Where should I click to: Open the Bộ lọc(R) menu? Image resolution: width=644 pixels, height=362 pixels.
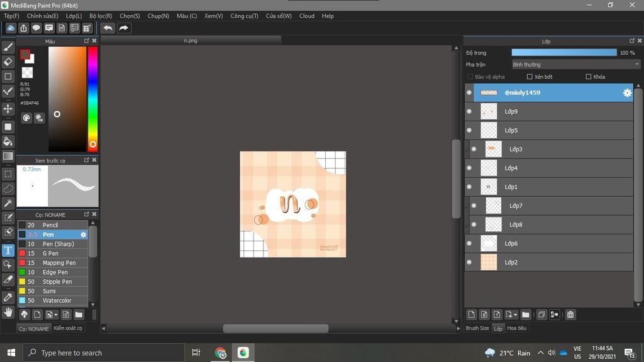point(101,16)
